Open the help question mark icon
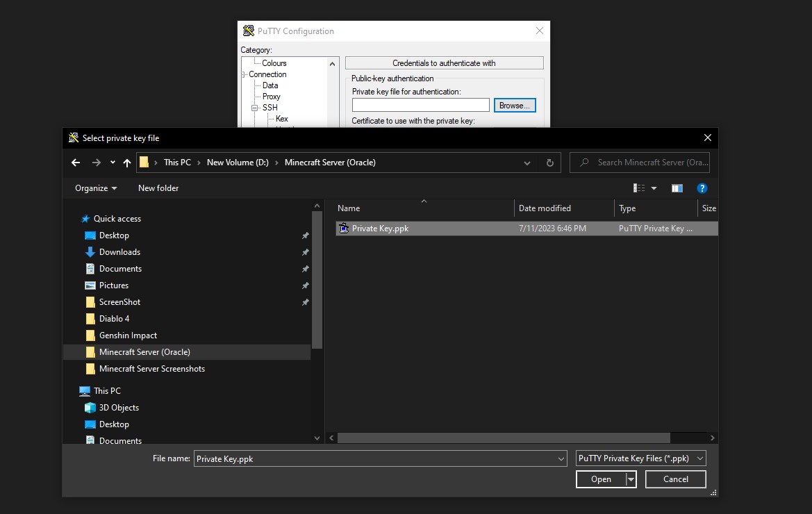 pos(702,188)
